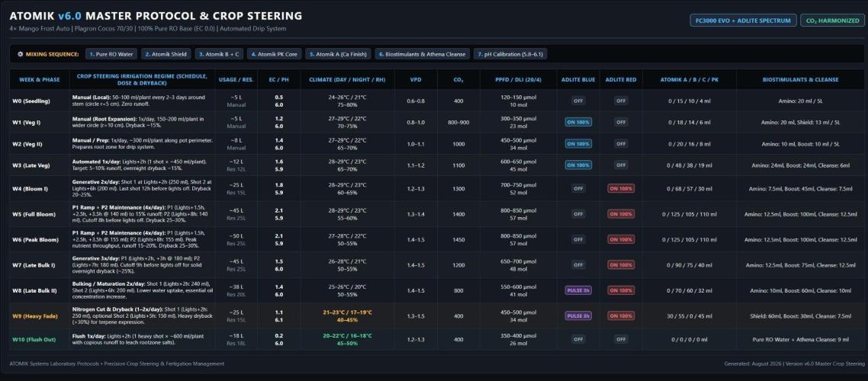Screen dimensions: 868x381
Task: Click the 'ADLITE RED' column header
Action: 621,79
